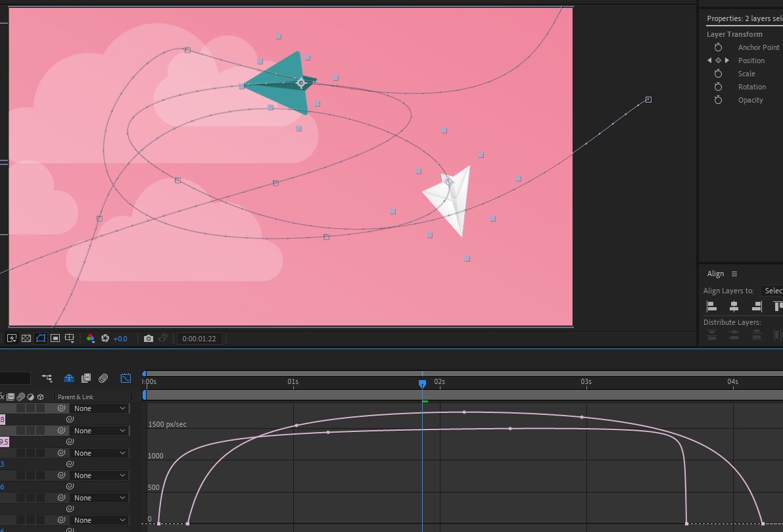The image size is (783, 532).
Task: Click the second layer's parent pick whip
Action: tap(61, 431)
